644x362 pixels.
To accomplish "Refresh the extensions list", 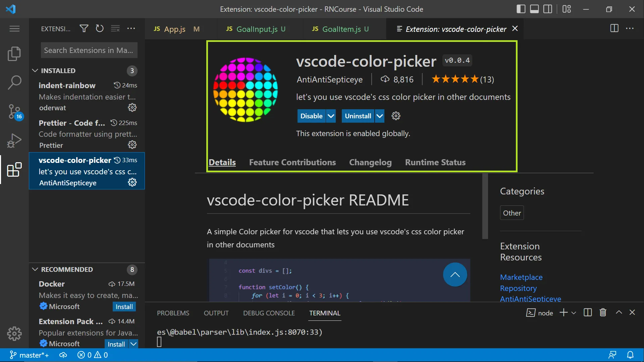I will click(x=99, y=28).
